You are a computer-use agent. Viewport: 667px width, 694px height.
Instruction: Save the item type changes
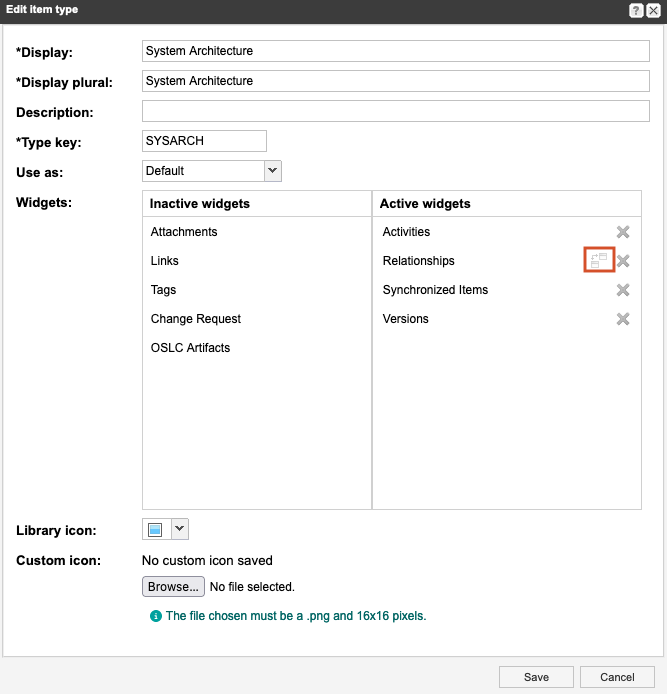tap(536, 677)
